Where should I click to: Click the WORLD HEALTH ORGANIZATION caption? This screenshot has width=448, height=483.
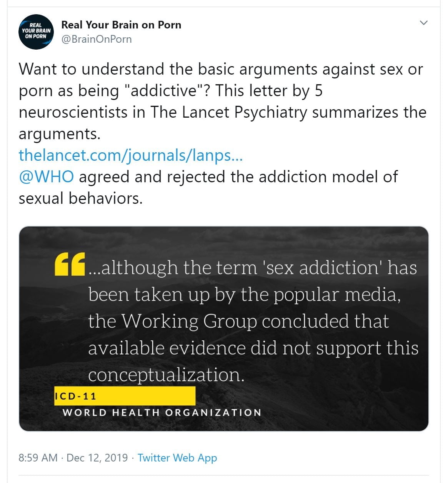[162, 413]
